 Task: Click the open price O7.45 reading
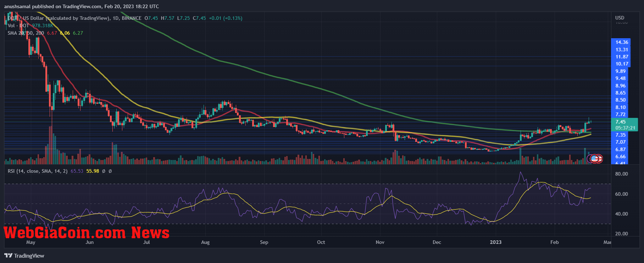pos(151,18)
